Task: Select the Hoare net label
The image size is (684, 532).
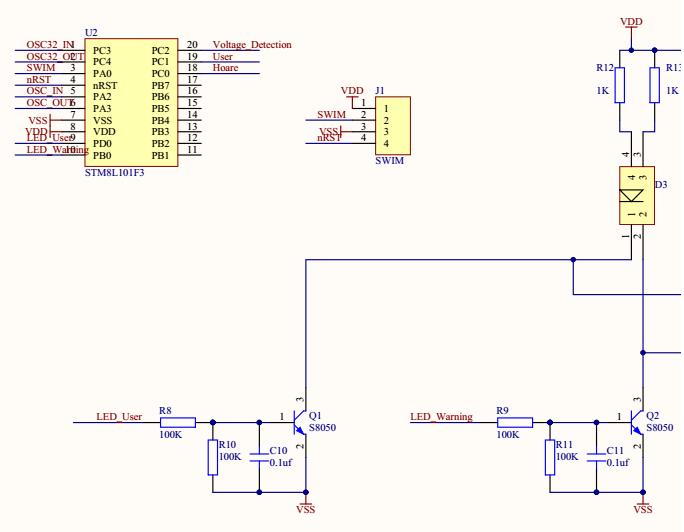Action: point(226,68)
